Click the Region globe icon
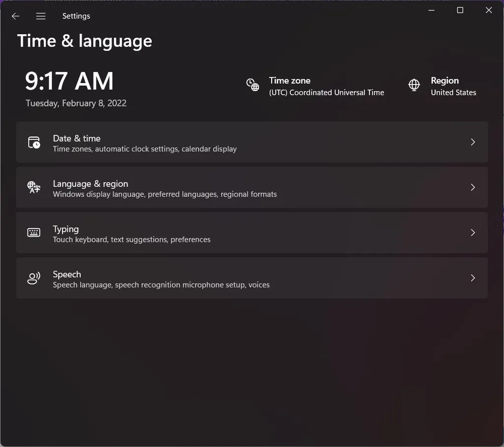Screen dimensions: 504x447 (x=414, y=85)
